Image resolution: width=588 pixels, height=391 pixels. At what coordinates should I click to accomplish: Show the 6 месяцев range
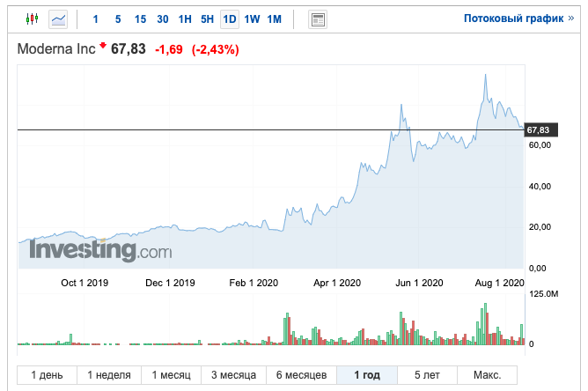302,375
